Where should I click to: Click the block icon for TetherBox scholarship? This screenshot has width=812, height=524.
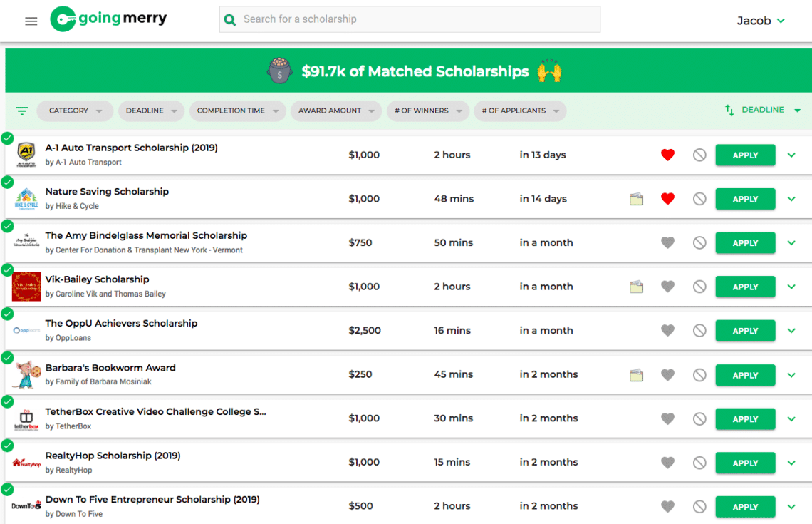699,418
